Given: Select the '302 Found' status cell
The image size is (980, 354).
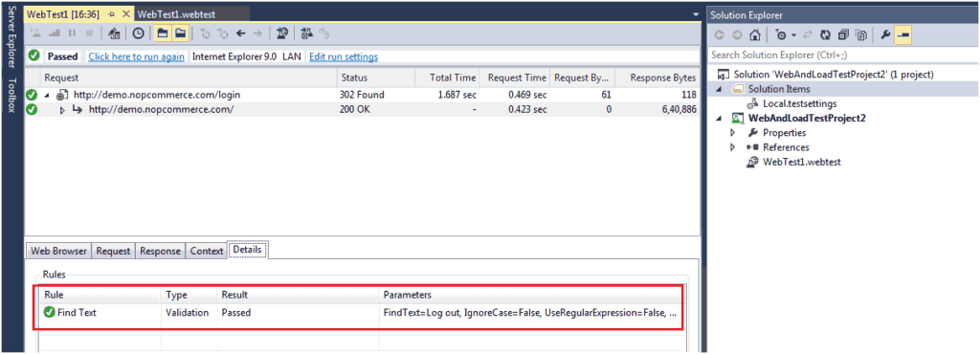Looking at the screenshot, I should click(x=362, y=95).
